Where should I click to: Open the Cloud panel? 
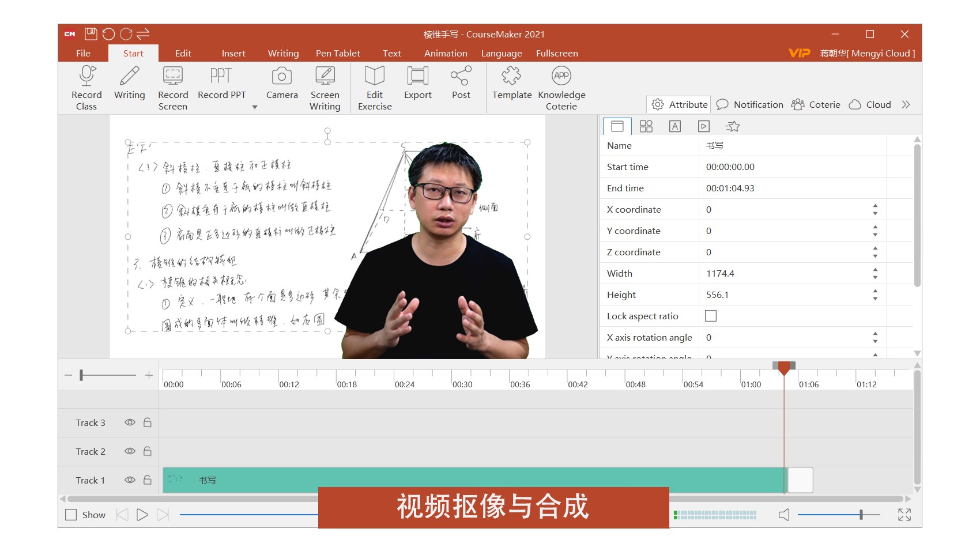(870, 104)
